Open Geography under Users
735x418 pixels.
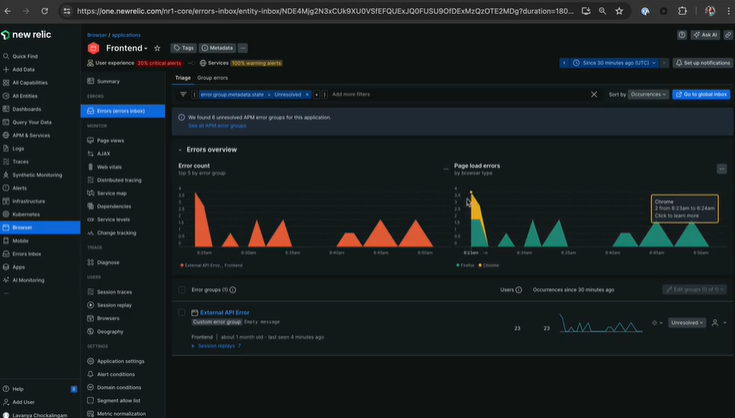pos(110,332)
